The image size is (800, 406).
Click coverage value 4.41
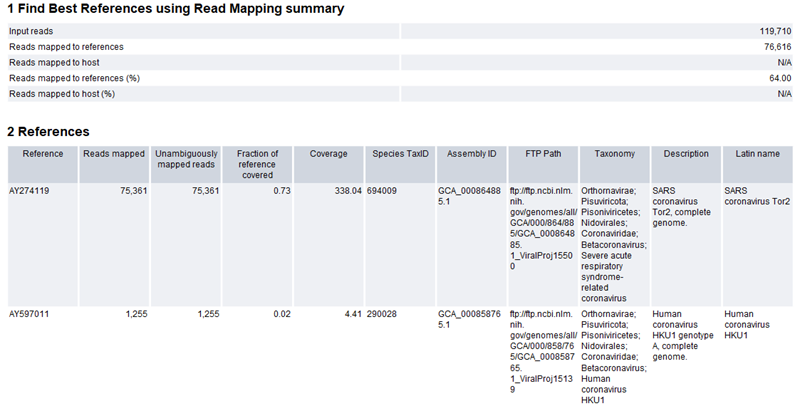[x=354, y=314]
